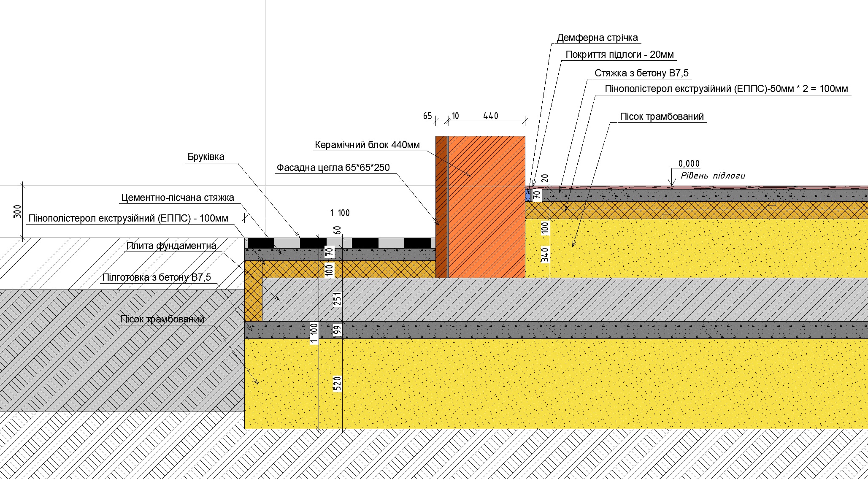Click the 0,000 floor level marker
The width and height of the screenshot is (868, 479).
click(x=689, y=164)
